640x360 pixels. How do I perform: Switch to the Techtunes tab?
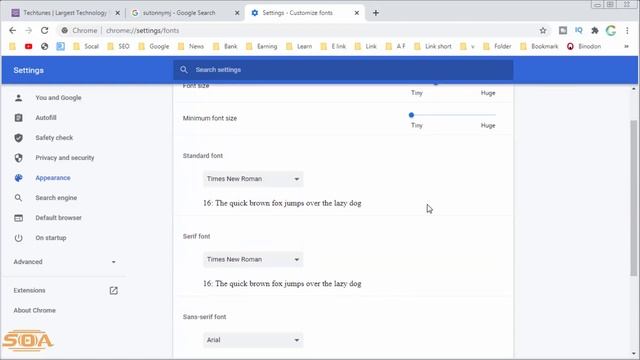click(64, 13)
